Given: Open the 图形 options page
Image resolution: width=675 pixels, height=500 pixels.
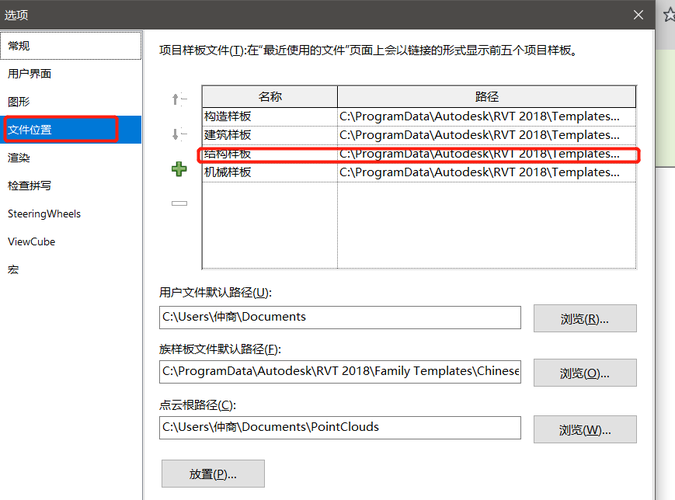Looking at the screenshot, I should [x=71, y=102].
